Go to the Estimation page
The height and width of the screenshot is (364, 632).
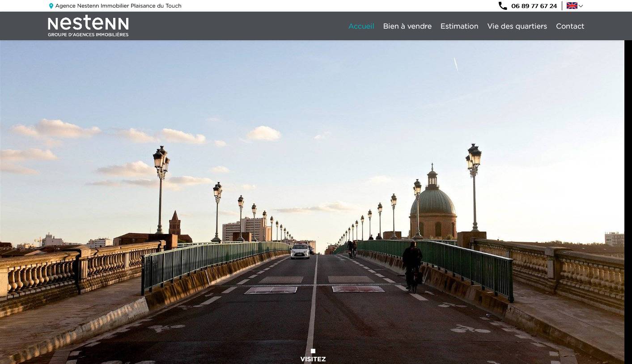tap(459, 26)
